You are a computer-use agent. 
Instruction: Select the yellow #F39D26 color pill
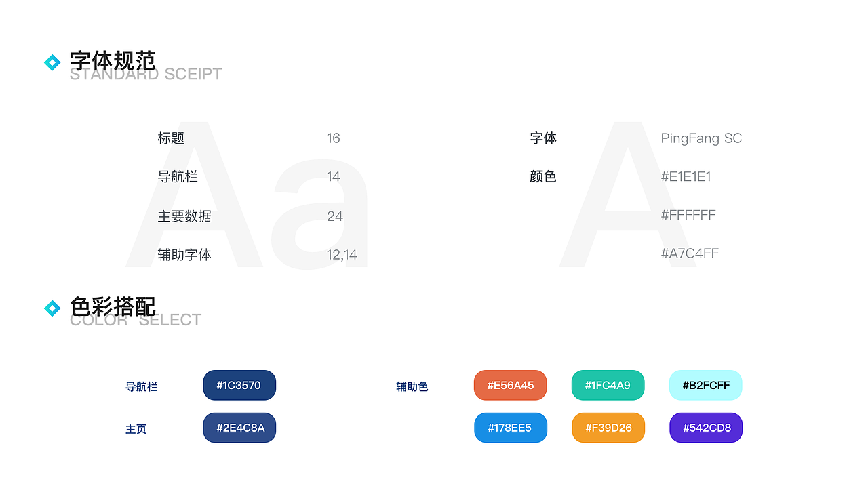(x=608, y=428)
